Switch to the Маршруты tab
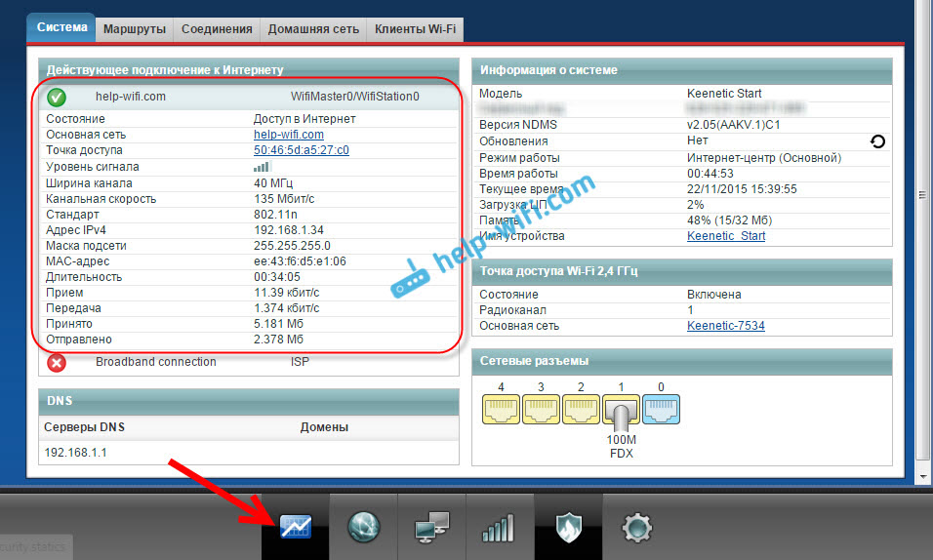 tap(135, 29)
